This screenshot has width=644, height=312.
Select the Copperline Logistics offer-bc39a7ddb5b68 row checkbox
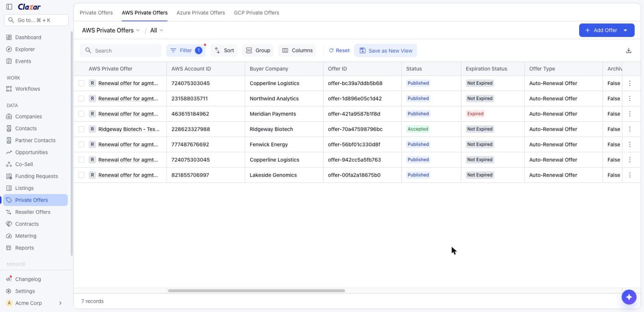81,83
